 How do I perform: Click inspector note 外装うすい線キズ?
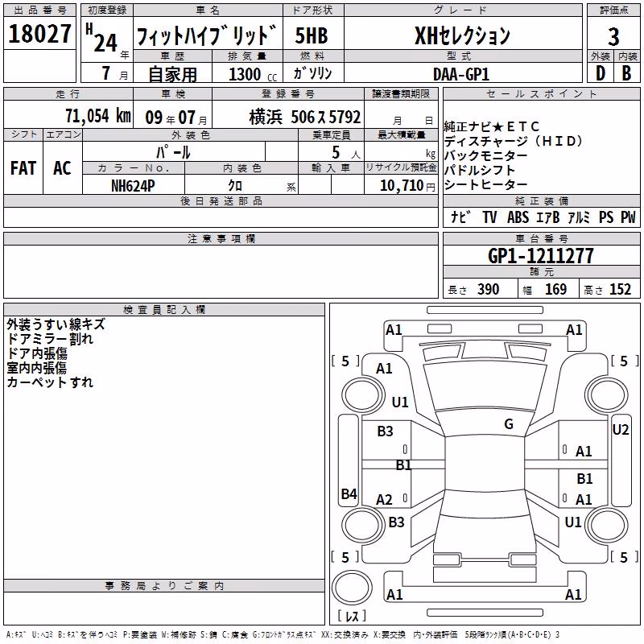point(56,324)
